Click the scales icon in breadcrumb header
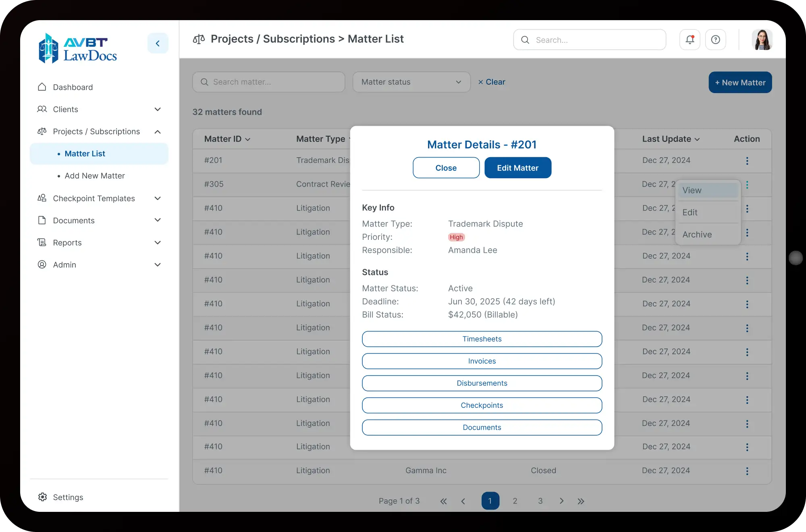 [199, 39]
